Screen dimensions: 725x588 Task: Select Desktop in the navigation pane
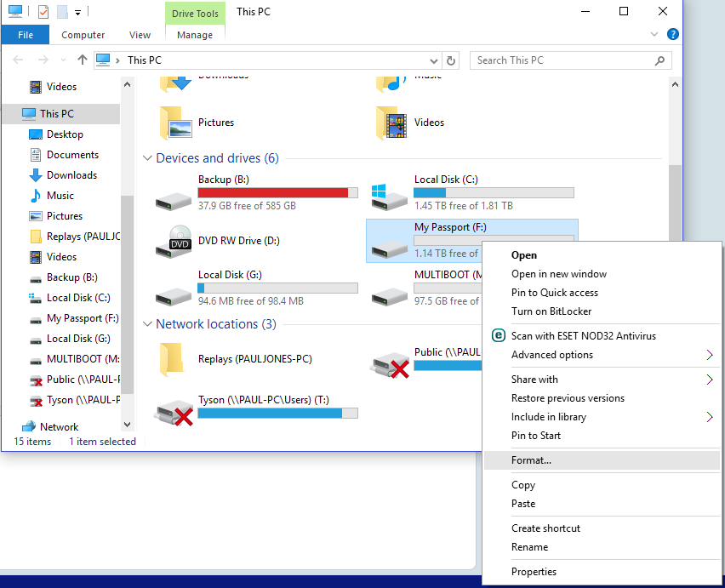(x=65, y=134)
